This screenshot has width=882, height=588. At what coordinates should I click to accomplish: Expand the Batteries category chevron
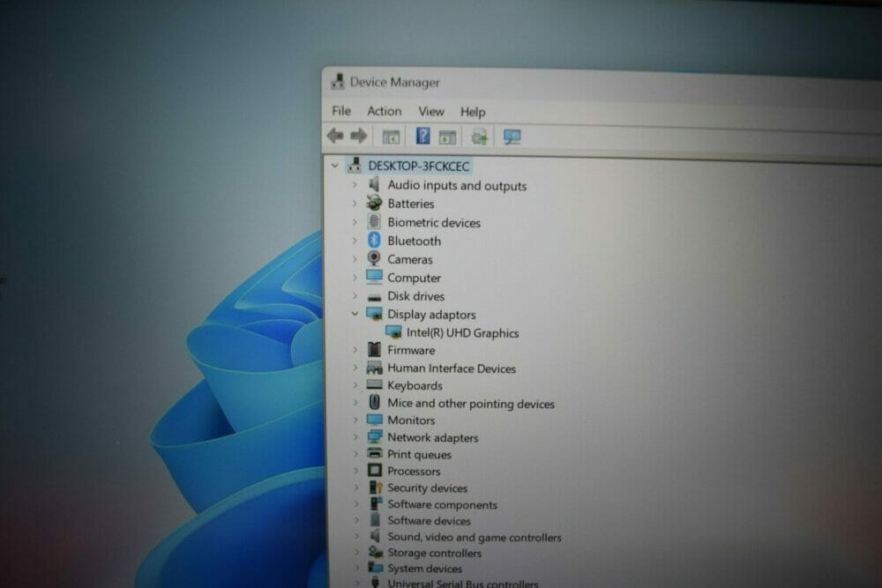point(355,203)
